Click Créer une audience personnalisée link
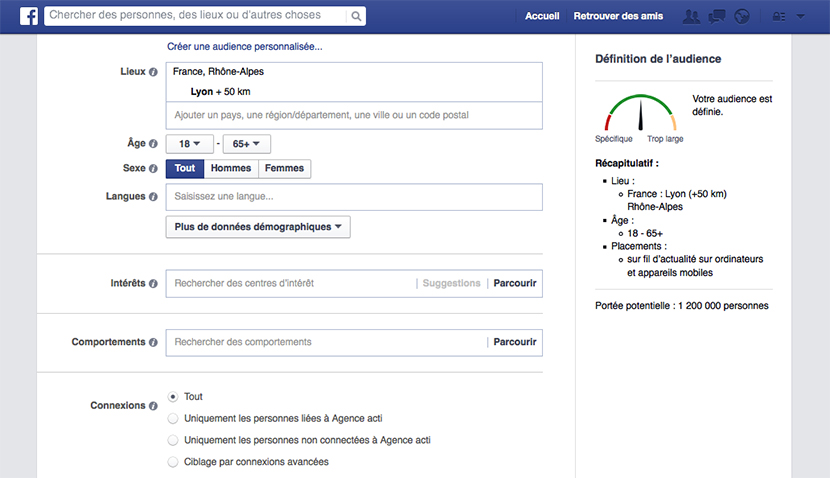Screen dimensions: 830x478 244,47
